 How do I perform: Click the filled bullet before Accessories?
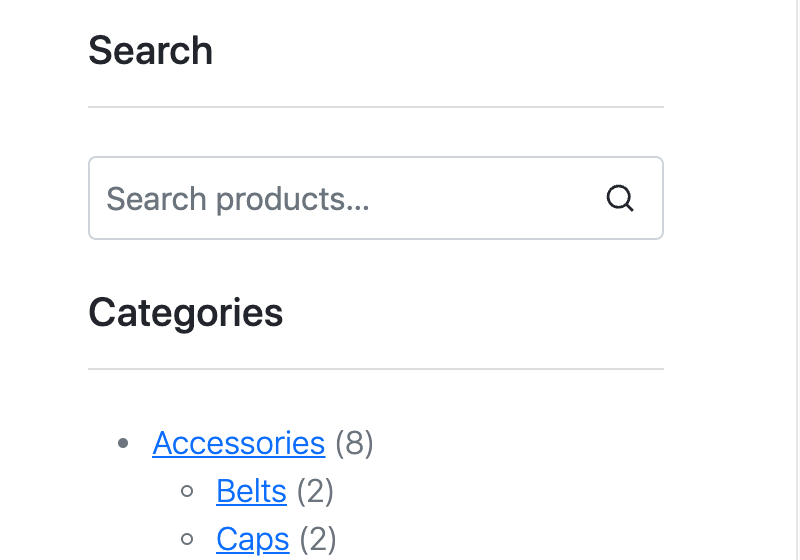[x=123, y=443]
